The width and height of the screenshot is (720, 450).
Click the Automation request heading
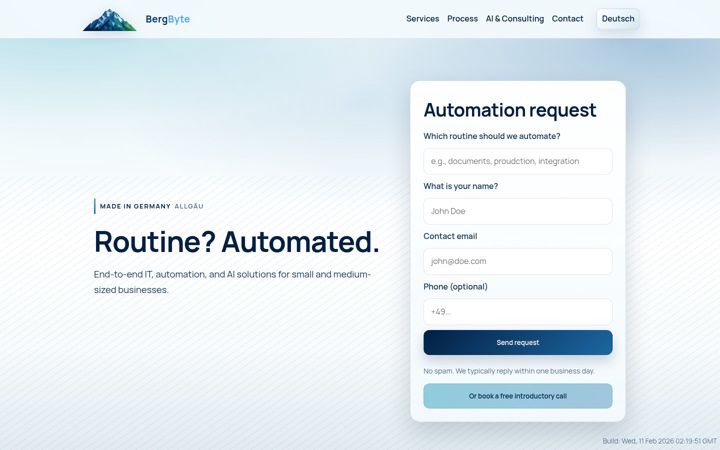pyautogui.click(x=510, y=110)
